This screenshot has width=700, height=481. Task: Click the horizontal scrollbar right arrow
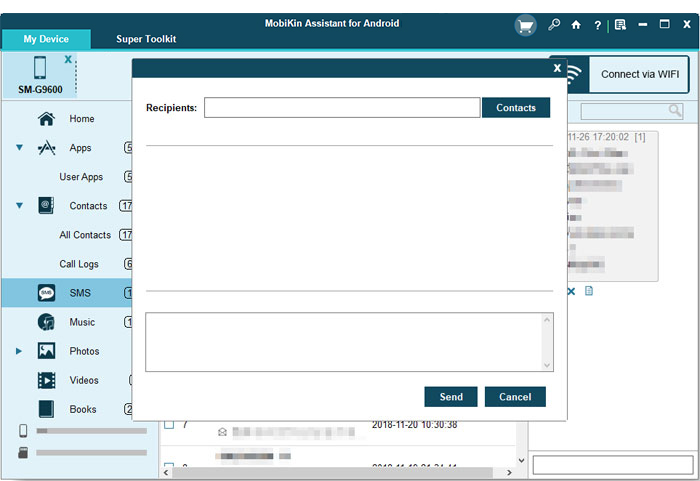[x=509, y=473]
